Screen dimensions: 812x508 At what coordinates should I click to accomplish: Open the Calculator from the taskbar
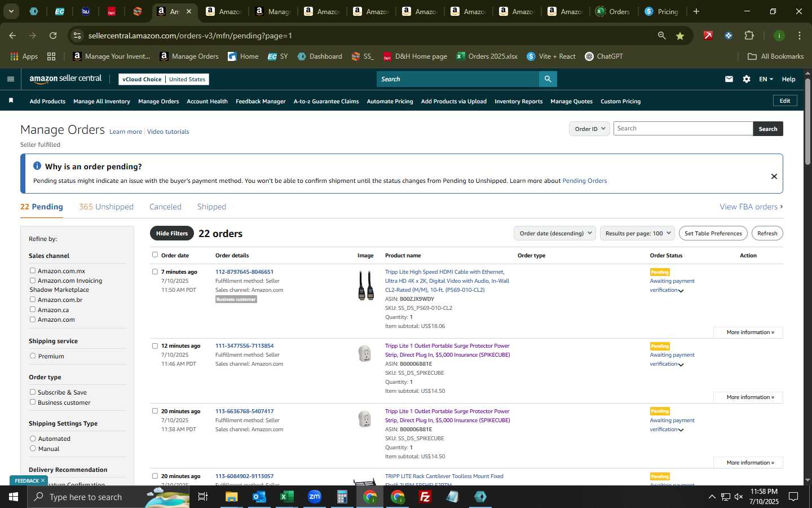[342, 497]
